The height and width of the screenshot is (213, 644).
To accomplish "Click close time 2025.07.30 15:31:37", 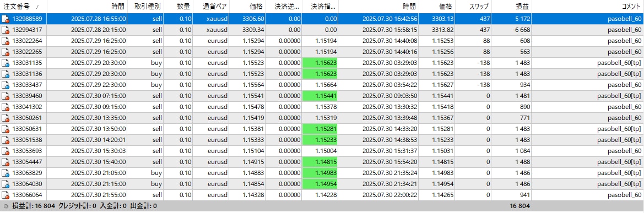I will tap(391, 151).
